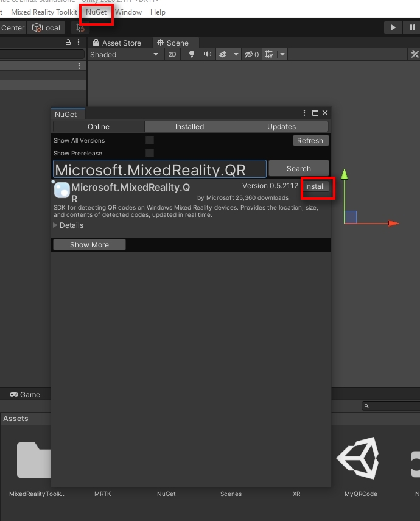This screenshot has width=420, height=521.
Task: Switch to the Asset Store tab
Action: (x=117, y=43)
